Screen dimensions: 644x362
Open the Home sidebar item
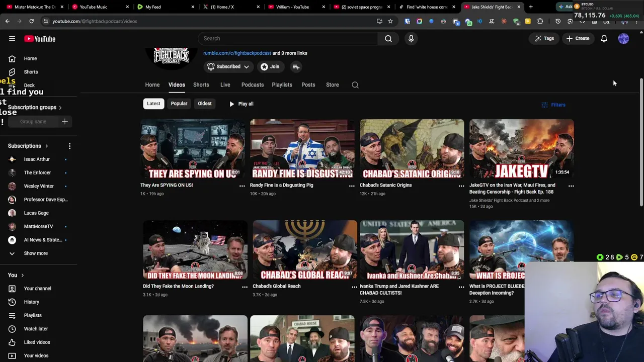point(30,58)
